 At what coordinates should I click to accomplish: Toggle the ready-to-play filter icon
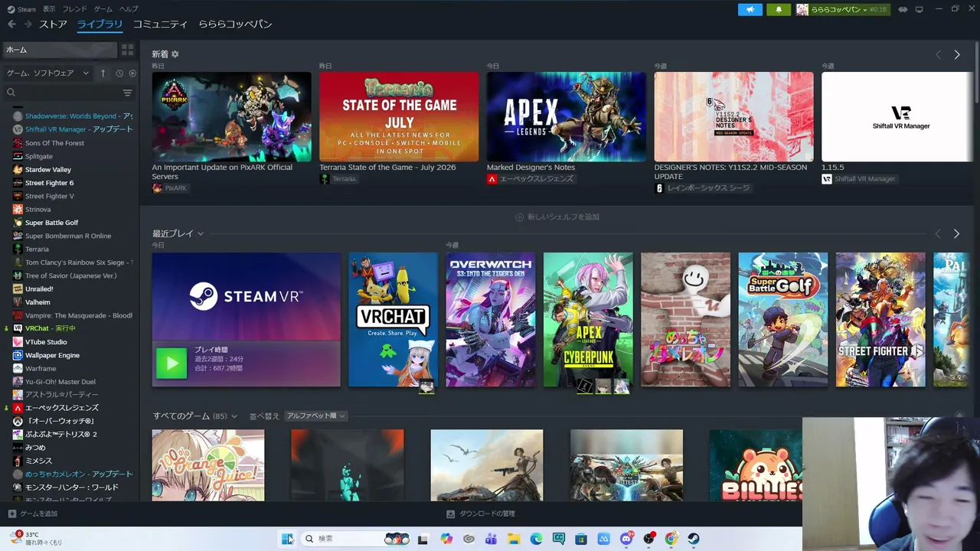point(132,73)
